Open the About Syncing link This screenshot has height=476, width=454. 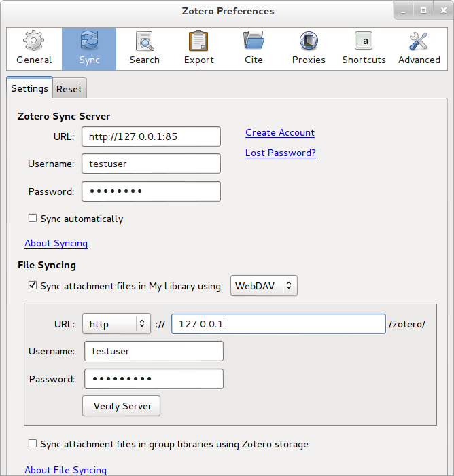(x=56, y=244)
